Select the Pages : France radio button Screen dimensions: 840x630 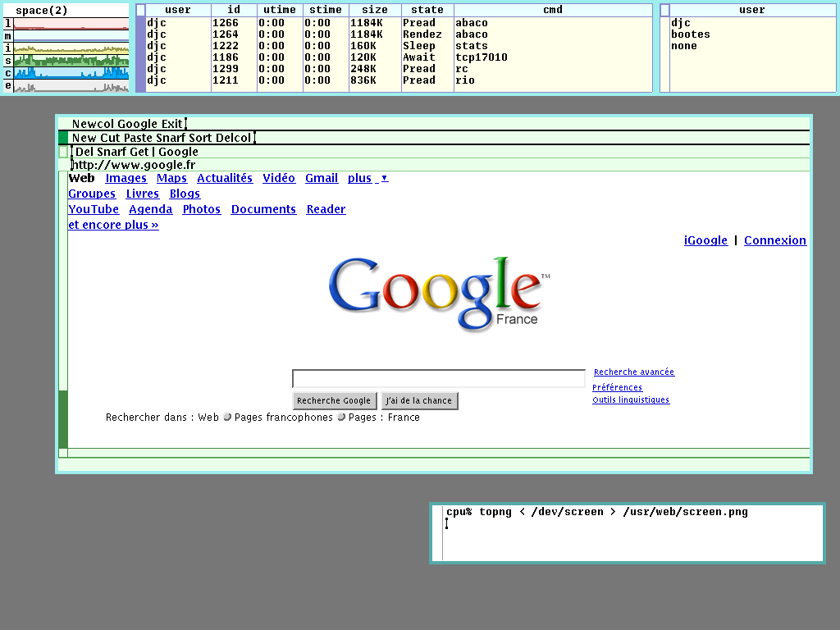click(341, 417)
